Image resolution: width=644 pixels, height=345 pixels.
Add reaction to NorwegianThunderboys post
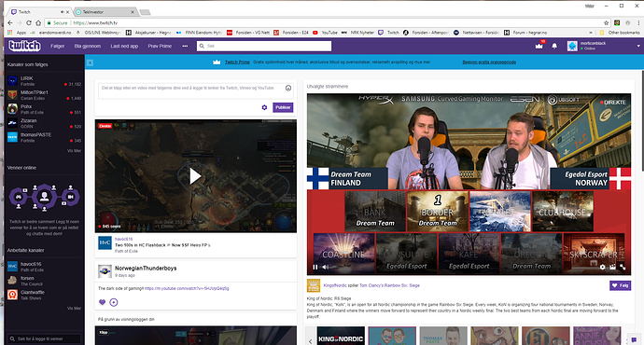[114, 302]
